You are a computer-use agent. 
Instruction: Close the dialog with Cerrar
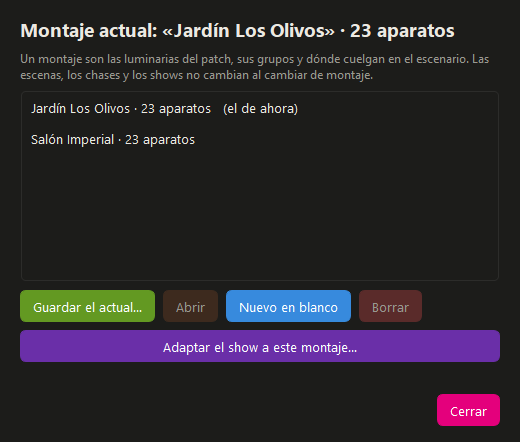[x=468, y=410]
